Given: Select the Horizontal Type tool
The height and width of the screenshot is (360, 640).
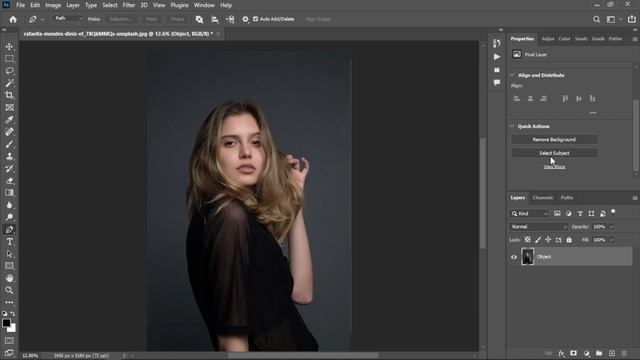Looking at the screenshot, I should 9,242.
